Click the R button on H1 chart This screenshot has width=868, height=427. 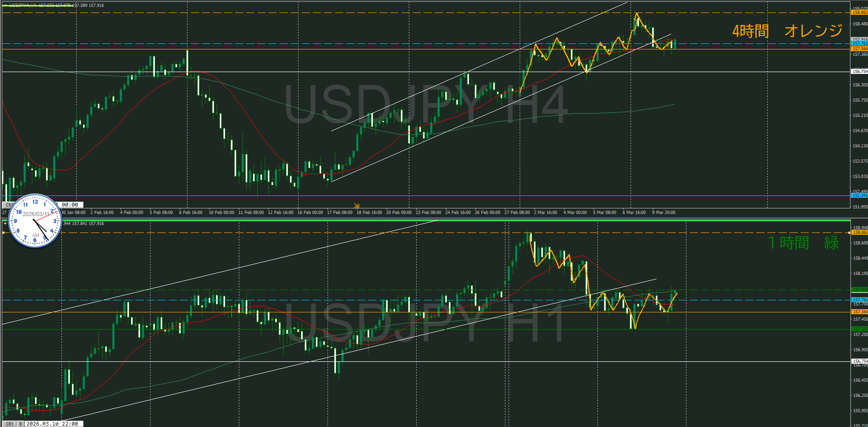coord(20,424)
